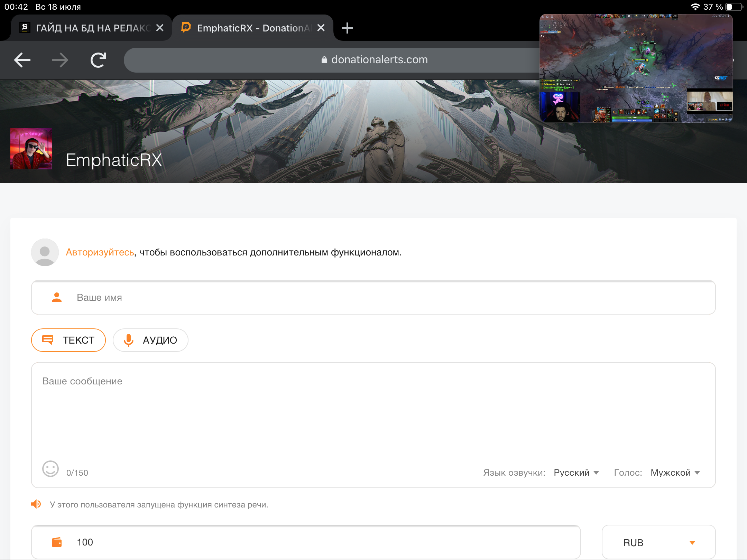Open the emoji picker smiley icon
The width and height of the screenshot is (747, 560).
coord(50,469)
